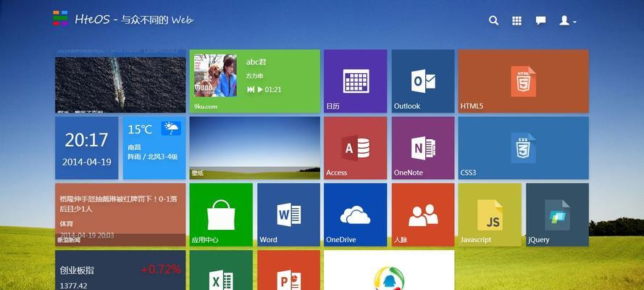
Task: Open the jQuery tile
Action: (x=557, y=215)
